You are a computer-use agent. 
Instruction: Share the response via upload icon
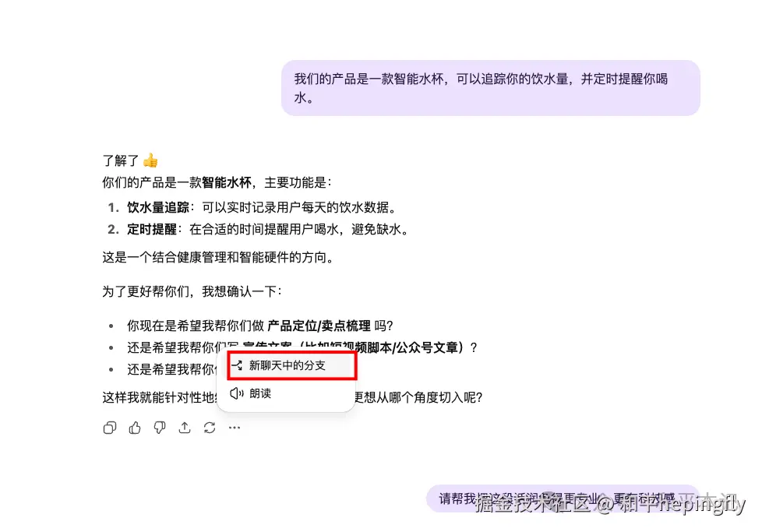[185, 428]
